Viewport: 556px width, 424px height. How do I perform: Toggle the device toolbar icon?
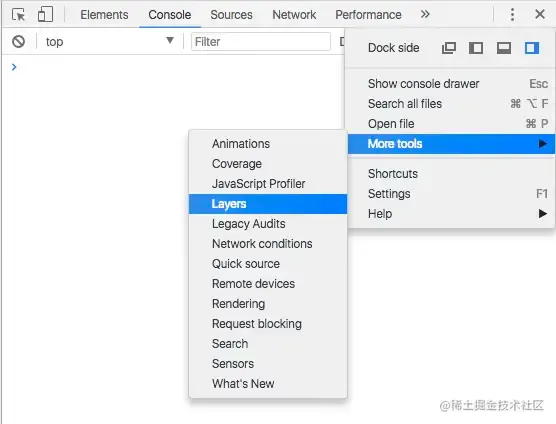pos(45,15)
